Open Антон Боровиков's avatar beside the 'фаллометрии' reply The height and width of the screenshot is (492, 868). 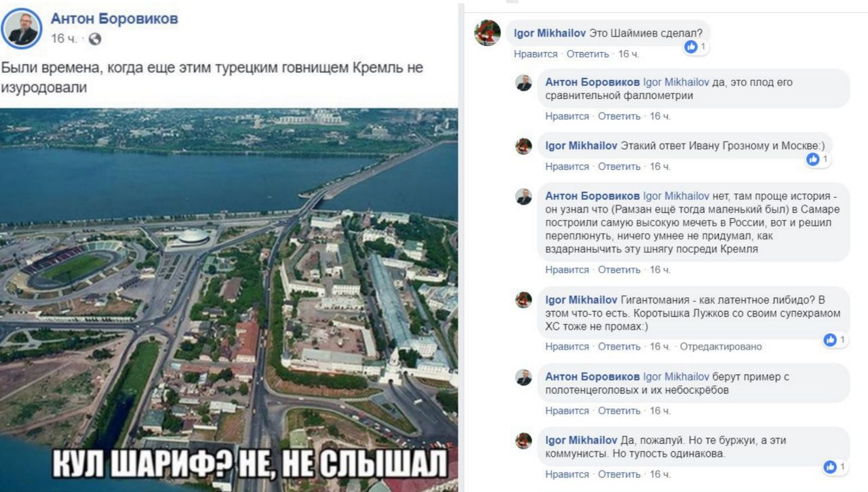coord(524,83)
